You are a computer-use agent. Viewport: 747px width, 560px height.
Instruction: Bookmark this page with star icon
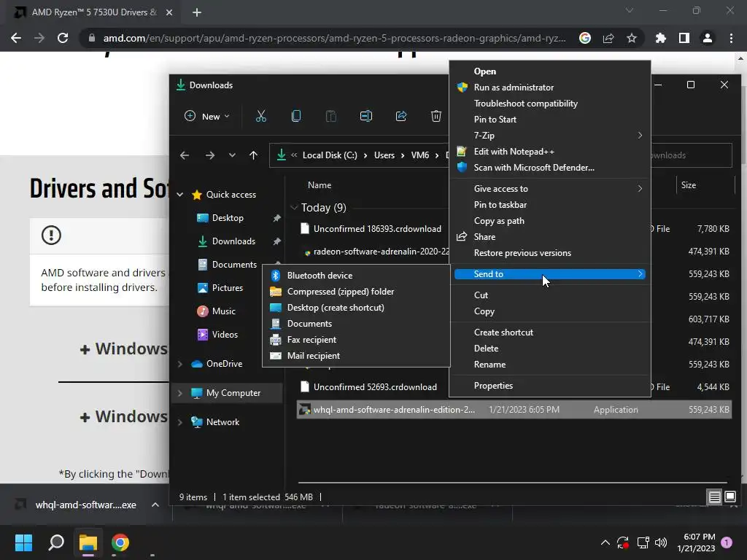pos(632,38)
